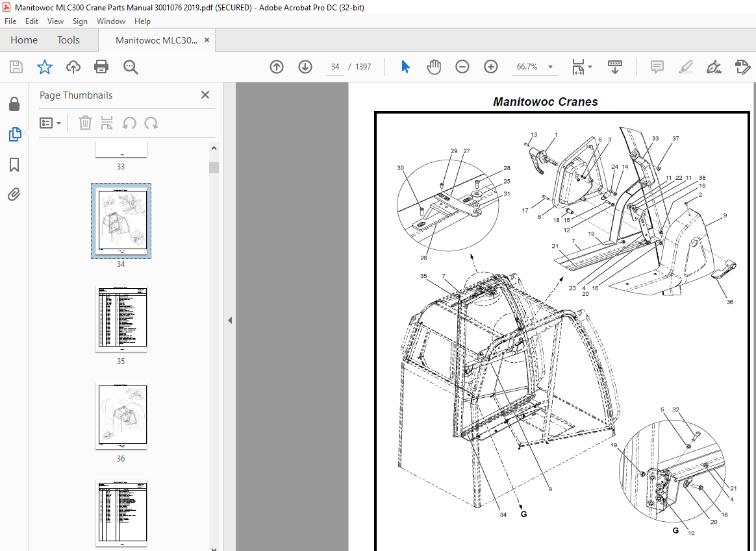Open the sign document pen tool
Image resolution: width=756 pixels, height=551 pixels.
tap(714, 67)
